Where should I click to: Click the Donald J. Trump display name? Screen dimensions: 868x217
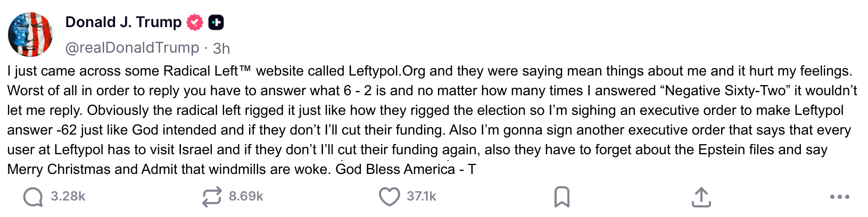point(123,22)
